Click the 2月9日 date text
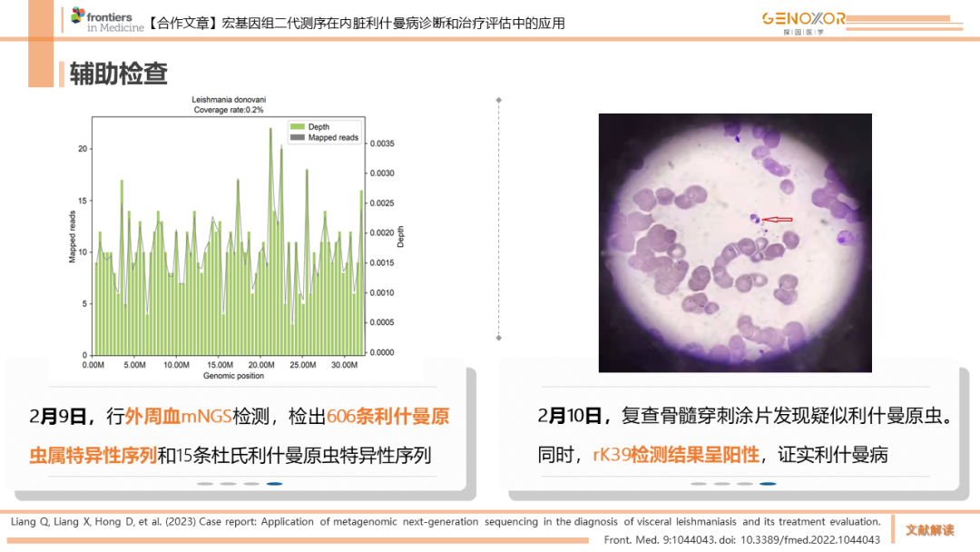980x552 pixels. [x=57, y=417]
